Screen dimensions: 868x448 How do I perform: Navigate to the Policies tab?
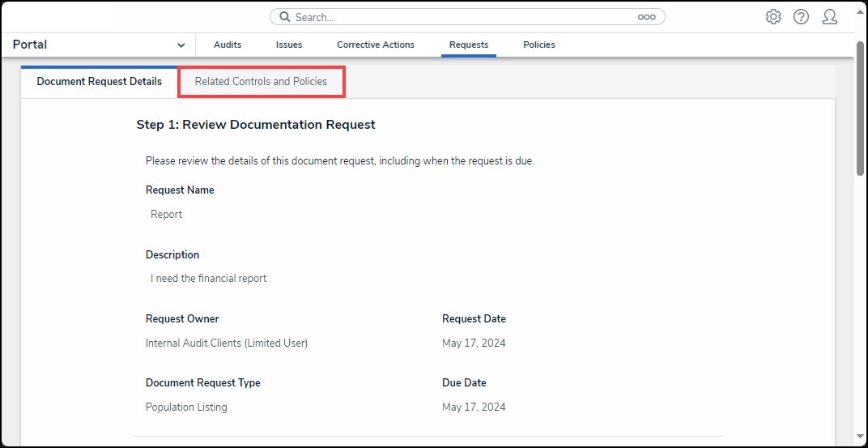pyautogui.click(x=539, y=45)
